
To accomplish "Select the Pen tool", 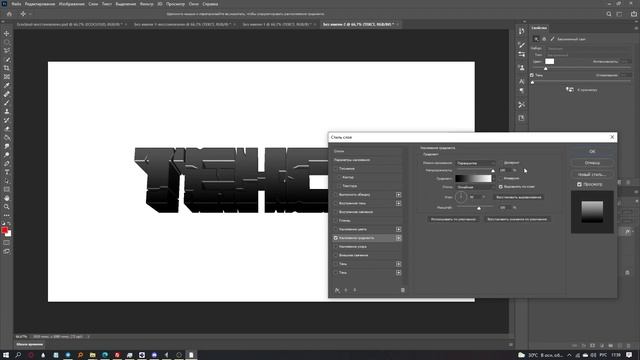I will [7, 163].
